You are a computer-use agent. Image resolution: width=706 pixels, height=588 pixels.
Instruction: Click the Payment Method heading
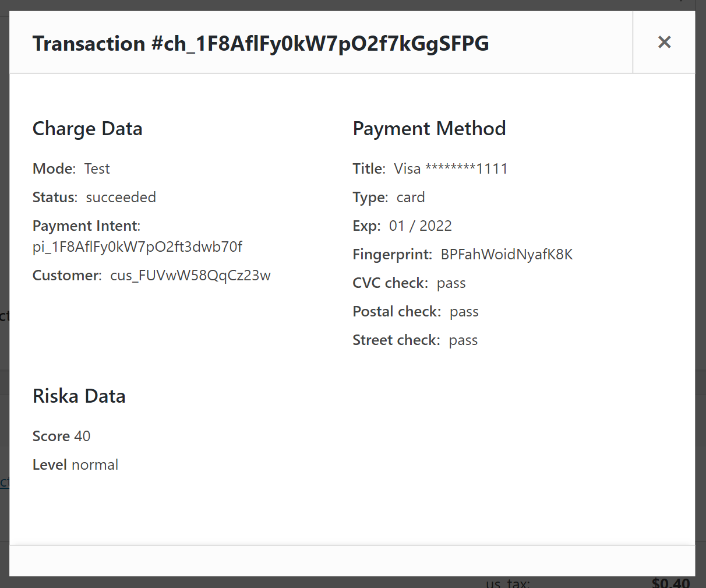click(x=429, y=129)
